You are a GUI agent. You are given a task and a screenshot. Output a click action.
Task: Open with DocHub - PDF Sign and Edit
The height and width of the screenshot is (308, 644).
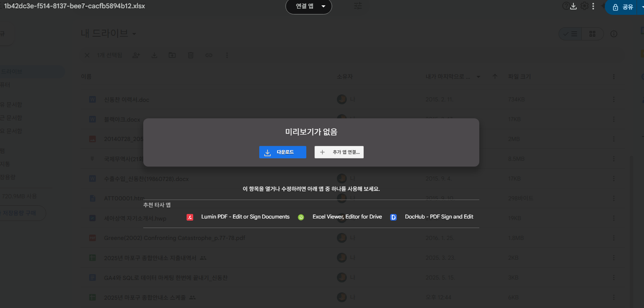(432, 217)
